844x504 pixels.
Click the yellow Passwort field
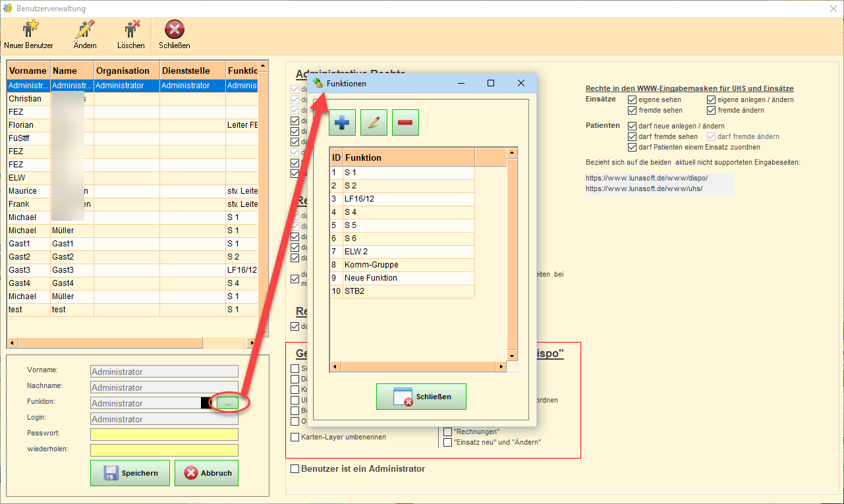[164, 435]
